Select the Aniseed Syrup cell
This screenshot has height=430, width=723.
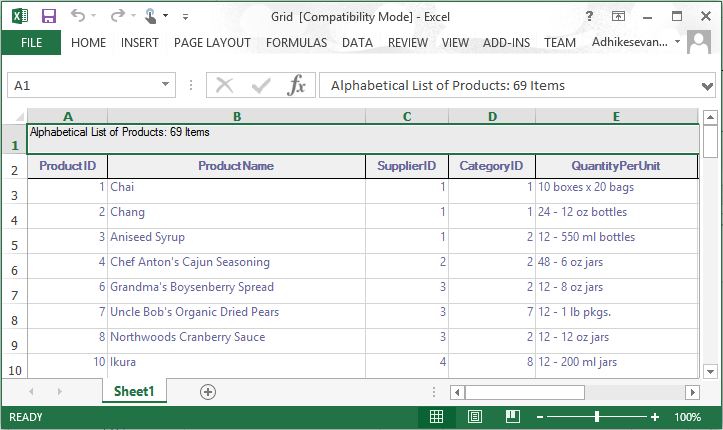tap(237, 241)
